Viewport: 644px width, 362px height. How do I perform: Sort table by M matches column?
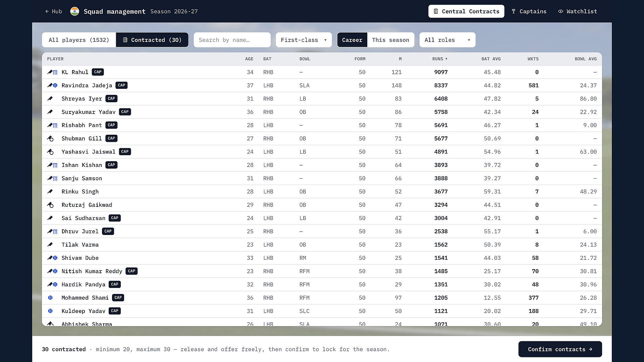(400, 59)
